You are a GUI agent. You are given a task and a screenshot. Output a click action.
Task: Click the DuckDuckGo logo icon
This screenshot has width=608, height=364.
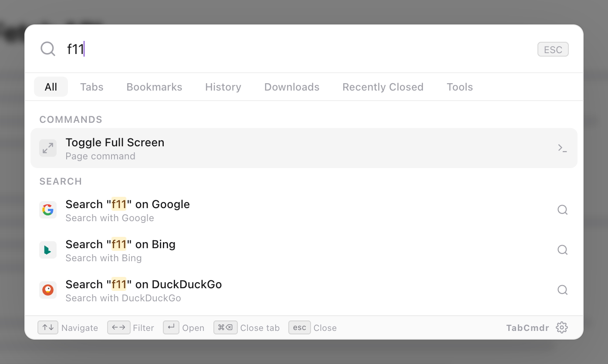point(48,290)
